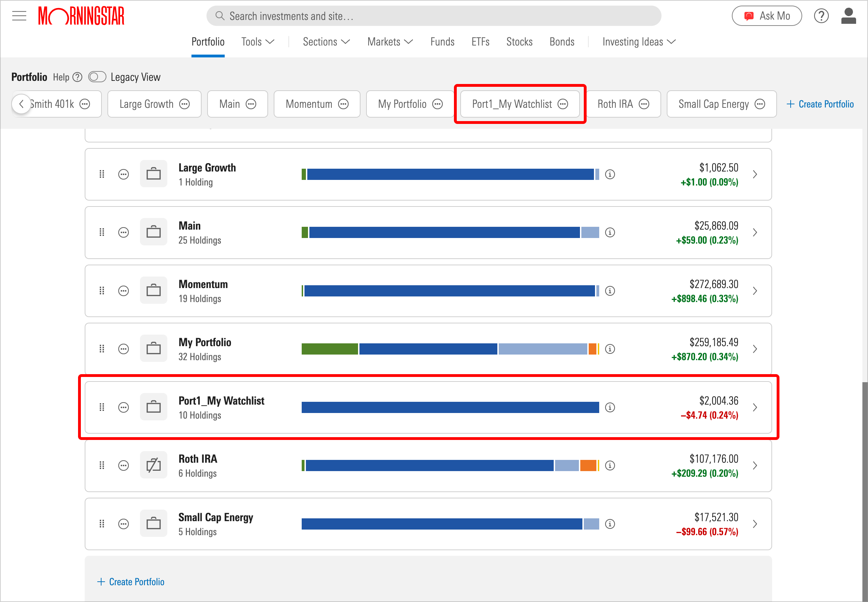Open options menu on Smith 401k tab chip
Screen dimensions: 868x602
[x=85, y=104]
